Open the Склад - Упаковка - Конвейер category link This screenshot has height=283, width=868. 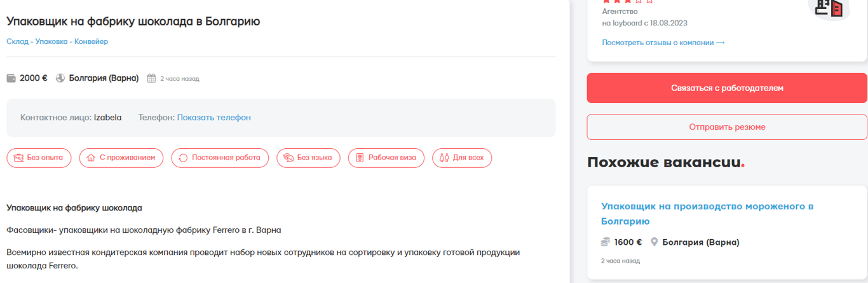57,41
